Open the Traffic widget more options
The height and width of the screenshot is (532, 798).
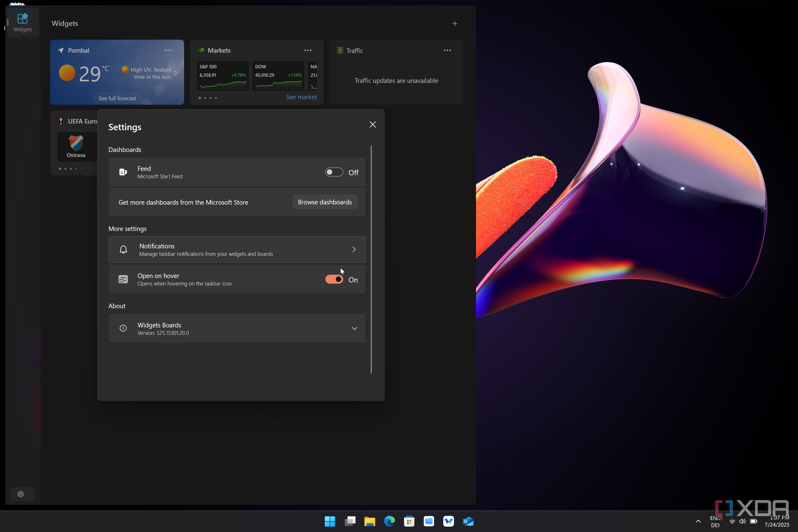point(447,50)
